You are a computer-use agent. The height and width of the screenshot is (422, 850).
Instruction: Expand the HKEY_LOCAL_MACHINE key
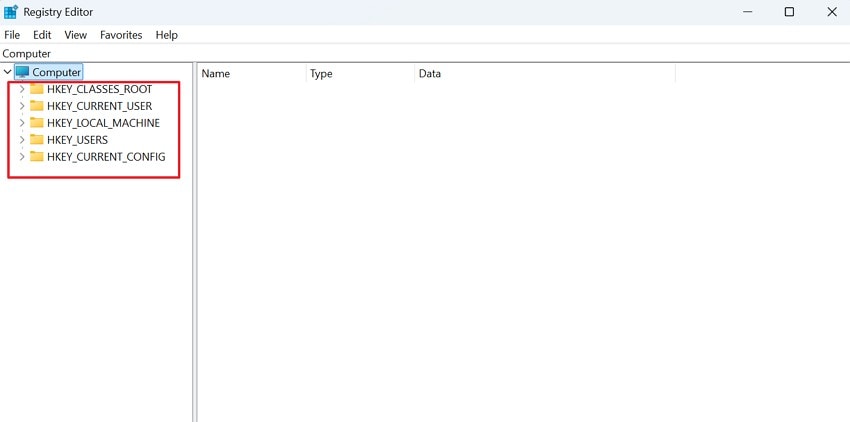22,123
